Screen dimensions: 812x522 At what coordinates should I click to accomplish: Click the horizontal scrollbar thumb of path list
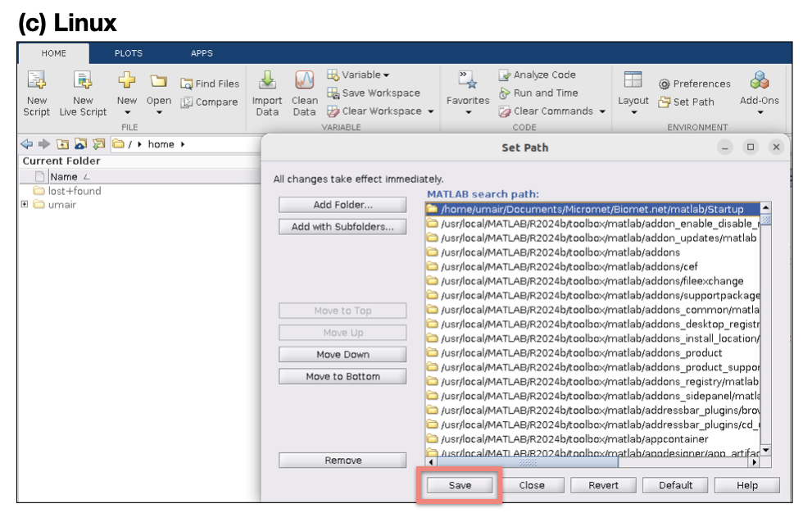click(x=527, y=462)
